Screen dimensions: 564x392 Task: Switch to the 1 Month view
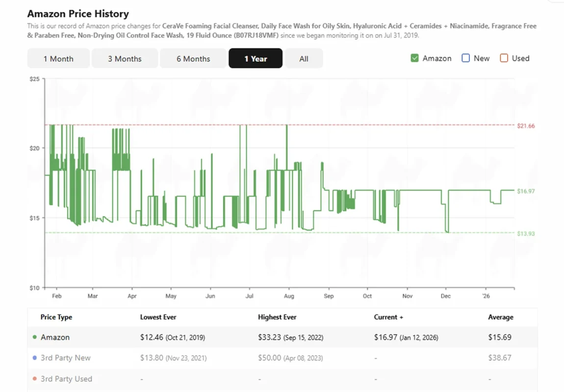point(58,58)
